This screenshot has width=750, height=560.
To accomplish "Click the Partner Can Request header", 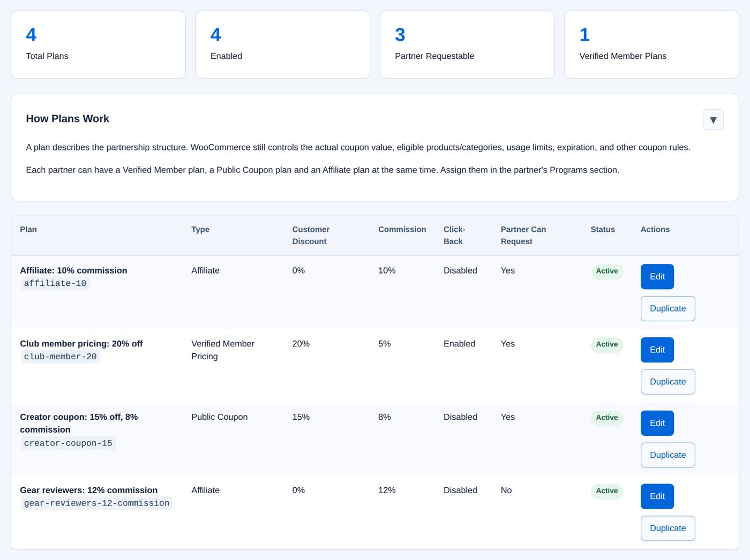I will (x=523, y=235).
